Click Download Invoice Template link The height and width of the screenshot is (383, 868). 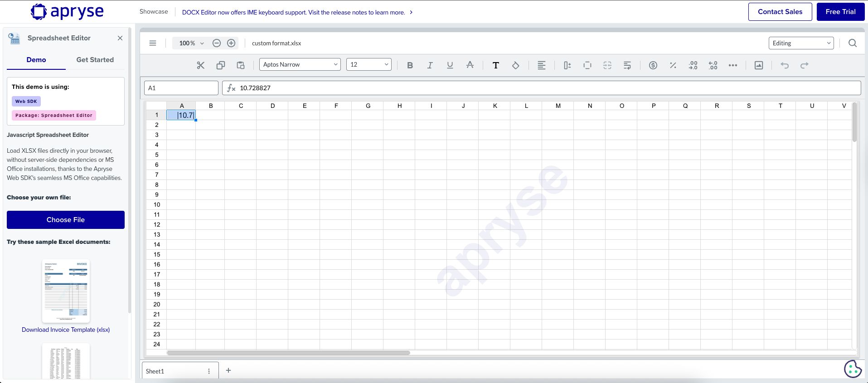coord(66,330)
